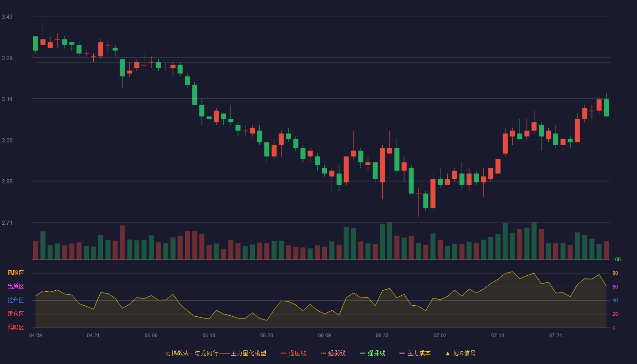Click the 04-09 date label

[35, 335]
